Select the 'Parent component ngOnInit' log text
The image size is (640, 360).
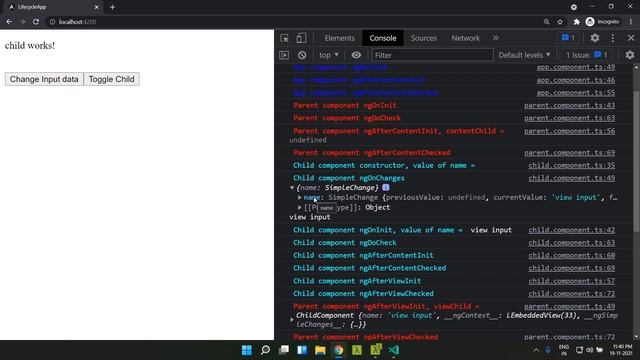click(x=344, y=105)
